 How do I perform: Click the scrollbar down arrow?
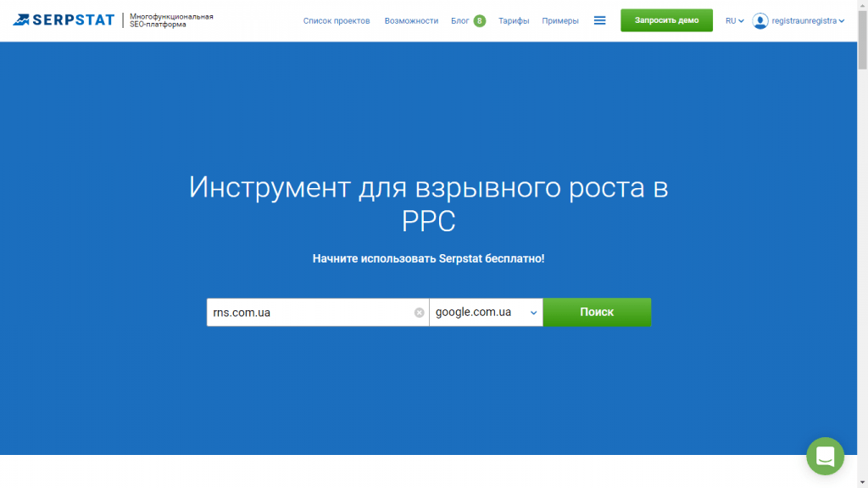[x=862, y=482]
